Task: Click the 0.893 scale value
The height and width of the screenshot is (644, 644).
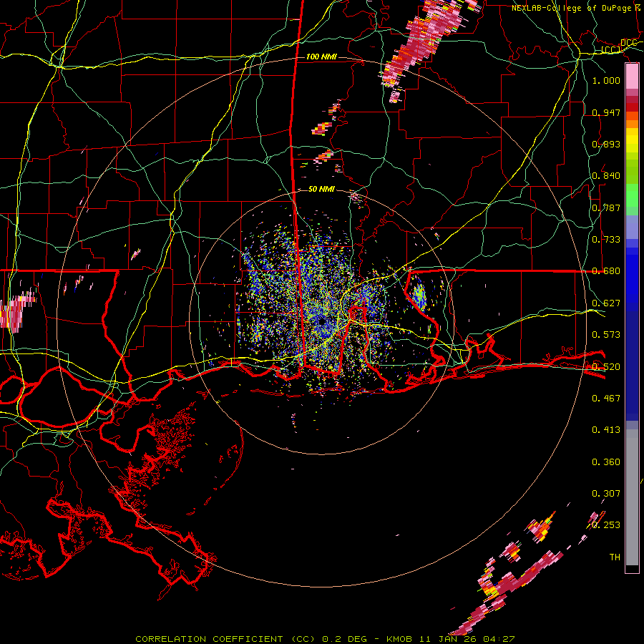Action: [x=606, y=144]
